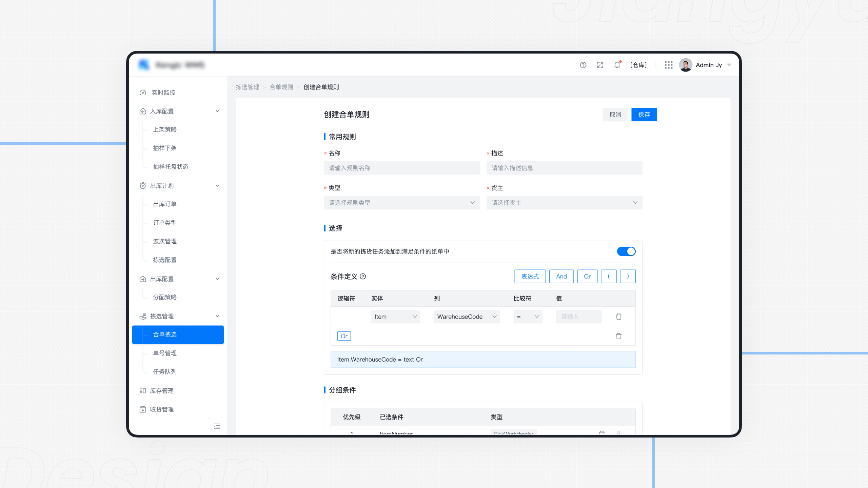The height and width of the screenshot is (488, 868).
Task: Switch to 单号管理 in the sidebar
Action: (x=164, y=353)
